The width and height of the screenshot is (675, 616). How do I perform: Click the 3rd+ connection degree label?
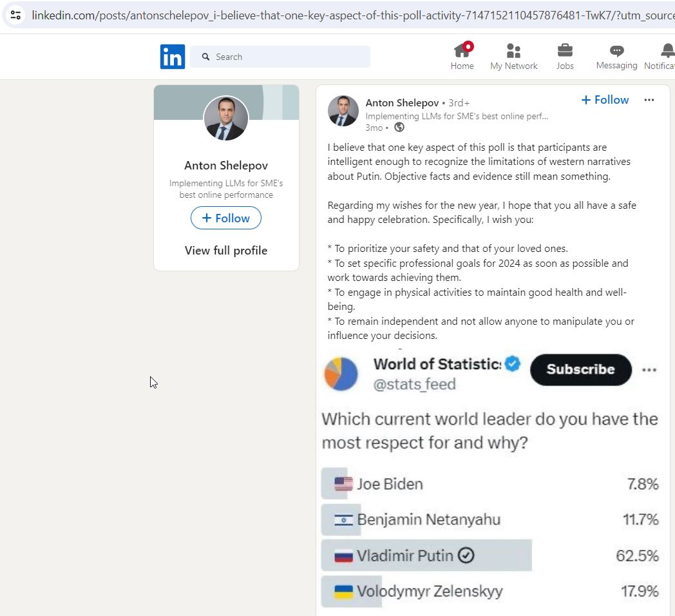[x=459, y=103]
